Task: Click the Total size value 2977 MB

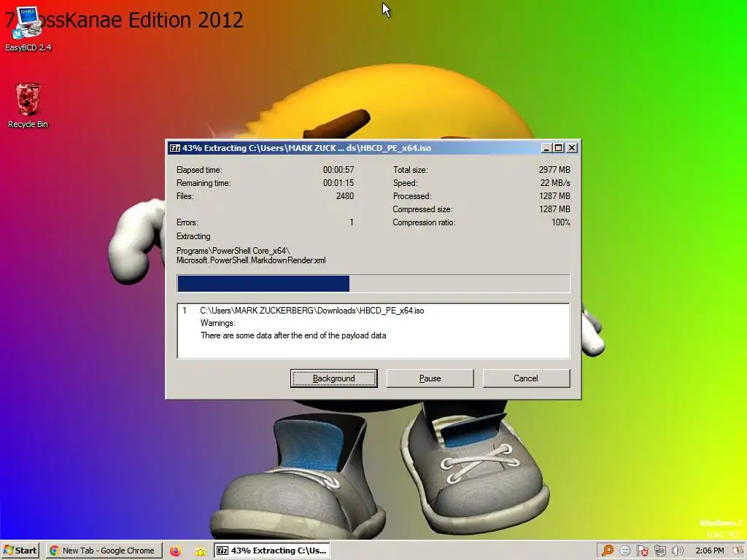Action: click(x=554, y=169)
